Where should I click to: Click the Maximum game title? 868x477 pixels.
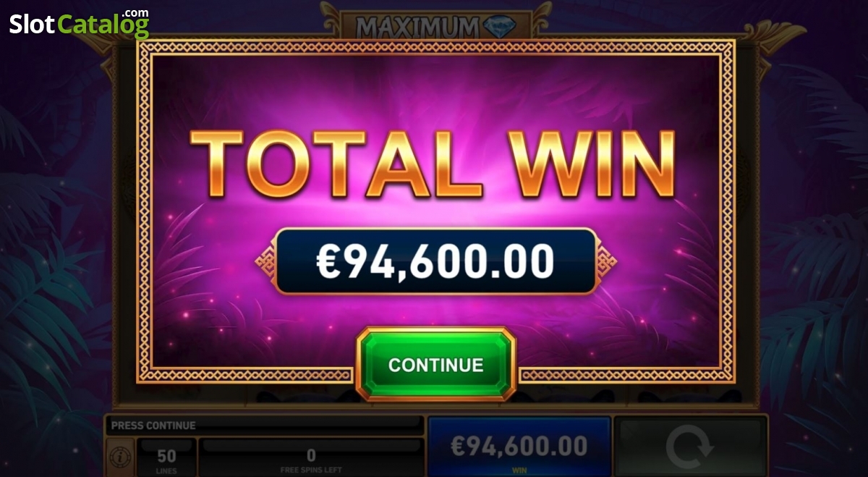pos(417,28)
